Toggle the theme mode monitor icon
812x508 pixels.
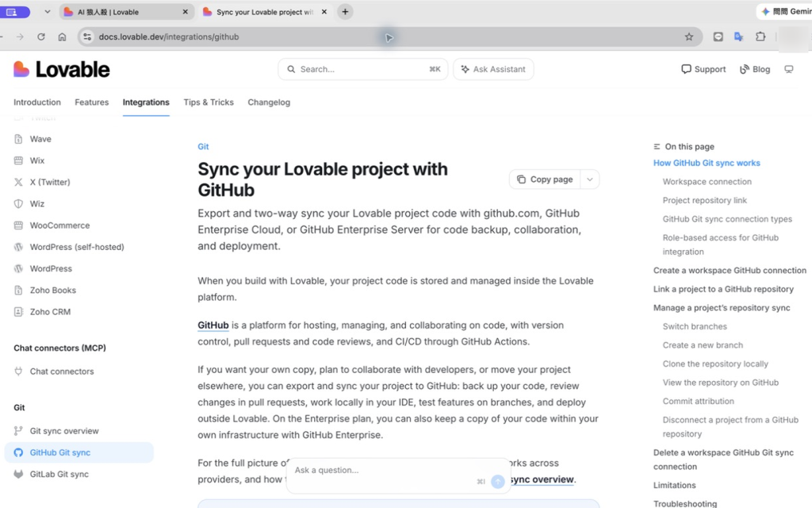tap(789, 69)
